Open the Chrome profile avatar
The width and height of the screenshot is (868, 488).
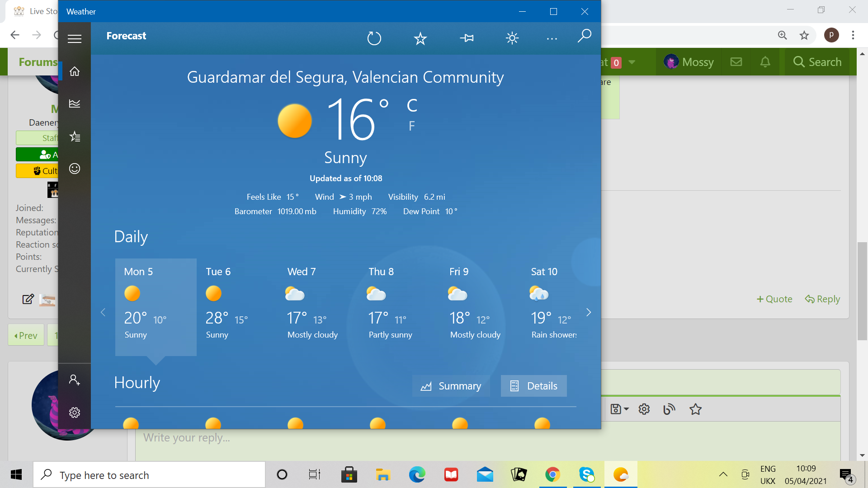click(x=831, y=35)
